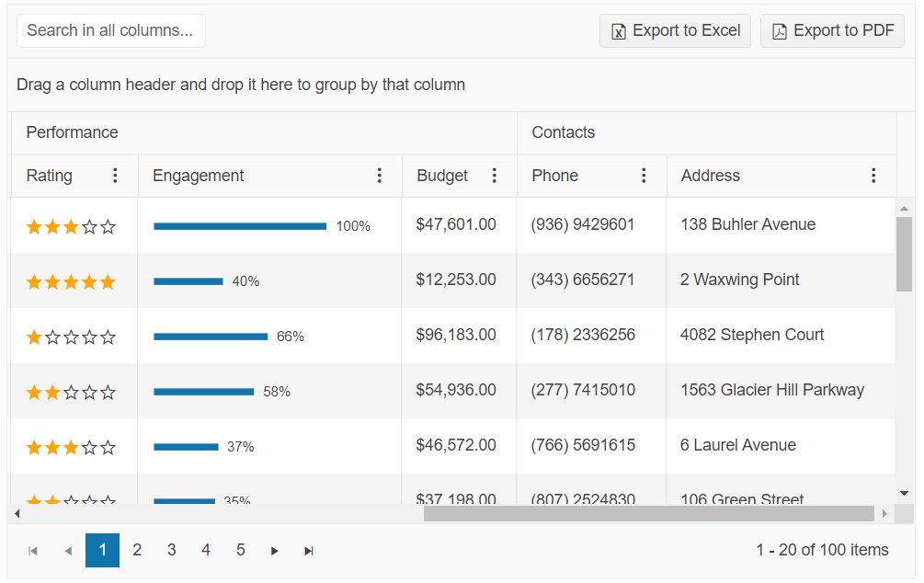The width and height of the screenshot is (924, 583).
Task: Open the Engagement column menu
Action: [x=380, y=176]
